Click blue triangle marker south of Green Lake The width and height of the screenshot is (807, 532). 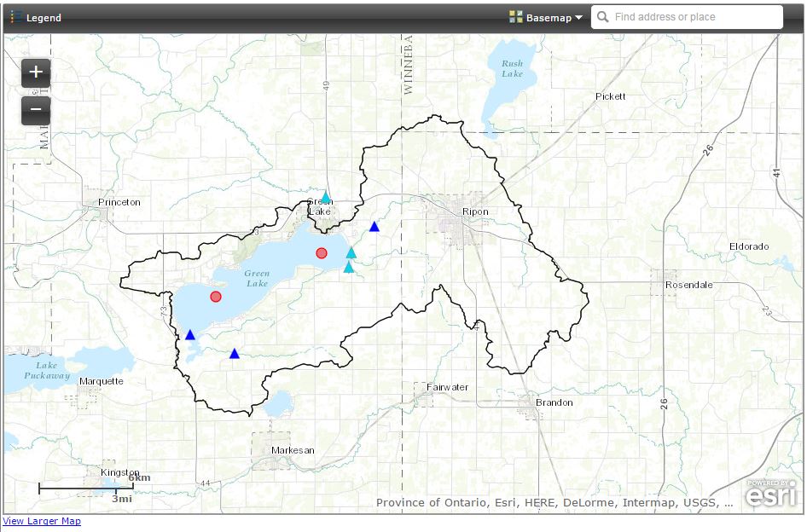pos(235,353)
